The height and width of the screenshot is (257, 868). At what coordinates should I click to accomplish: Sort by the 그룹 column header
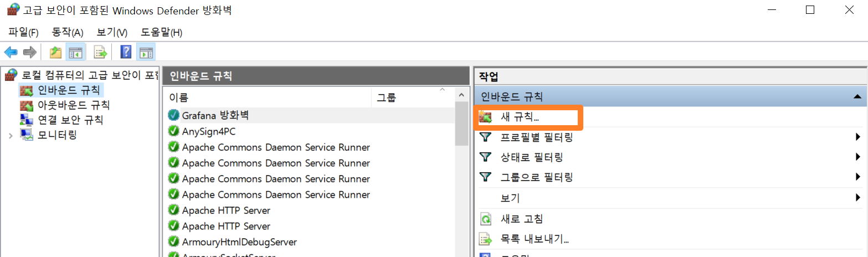click(x=413, y=98)
